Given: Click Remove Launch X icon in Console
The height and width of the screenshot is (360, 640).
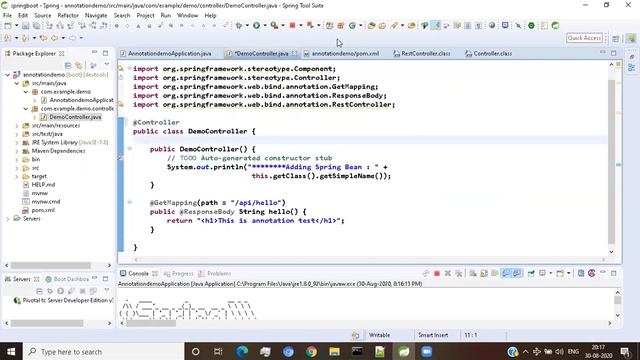Looking at the screenshot, I should [x=448, y=273].
